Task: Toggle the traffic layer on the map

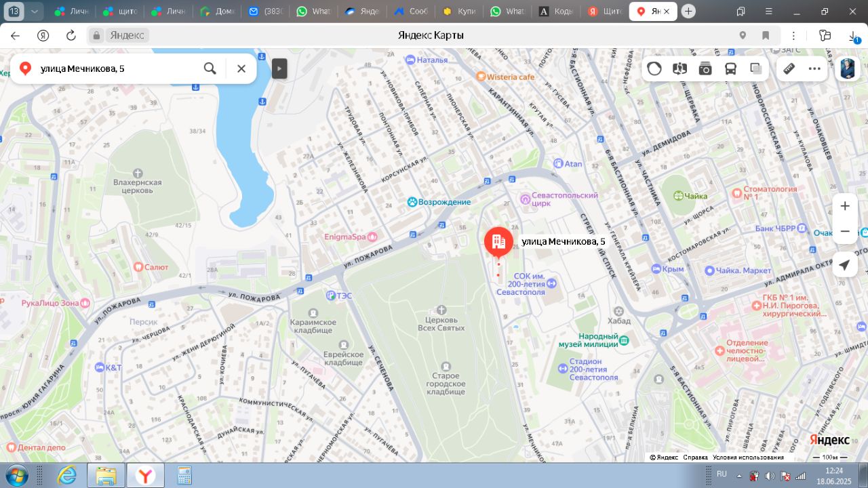Action: pos(654,68)
